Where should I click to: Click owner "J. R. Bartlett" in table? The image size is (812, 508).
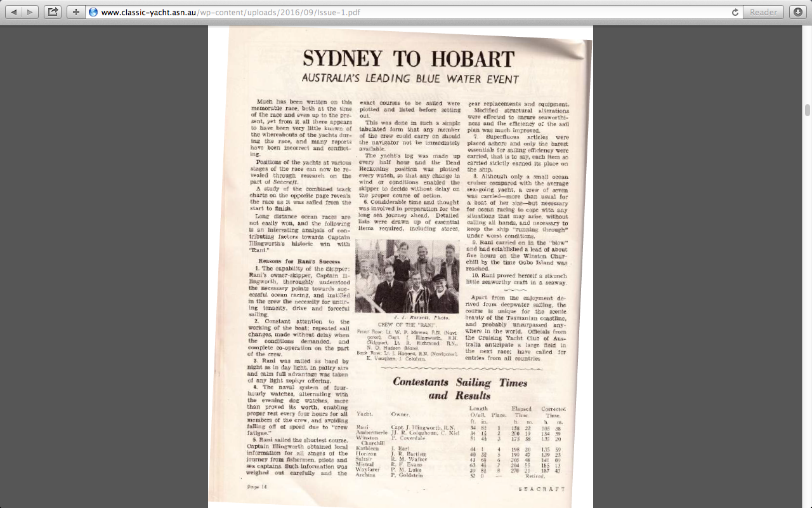tap(408, 455)
